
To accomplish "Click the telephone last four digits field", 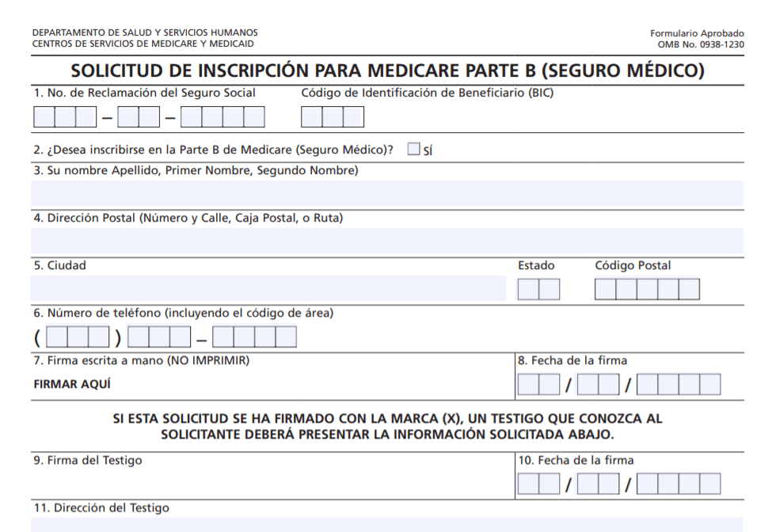I will click(254, 336).
